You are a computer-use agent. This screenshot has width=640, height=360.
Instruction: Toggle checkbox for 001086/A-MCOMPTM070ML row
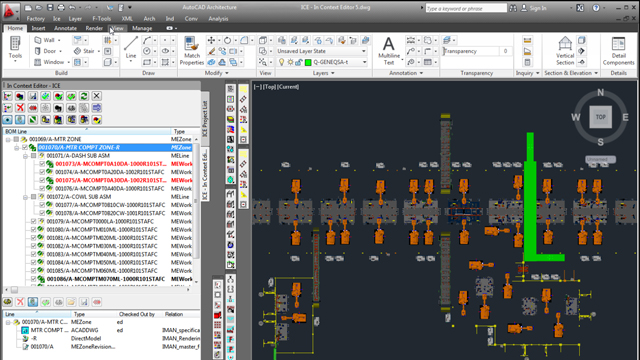[33, 279]
